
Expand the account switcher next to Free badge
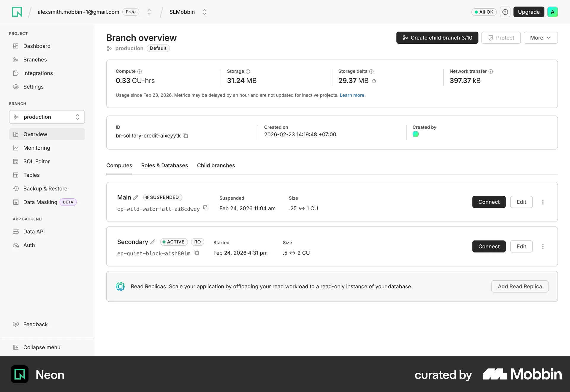pos(149,12)
